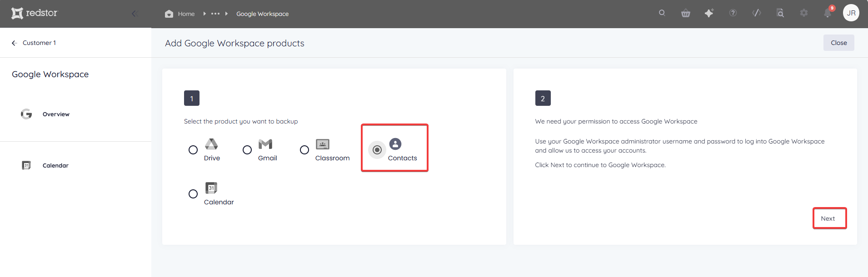The width and height of the screenshot is (868, 277).
Task: Click the administrator username and password paragraph
Action: pos(680,146)
